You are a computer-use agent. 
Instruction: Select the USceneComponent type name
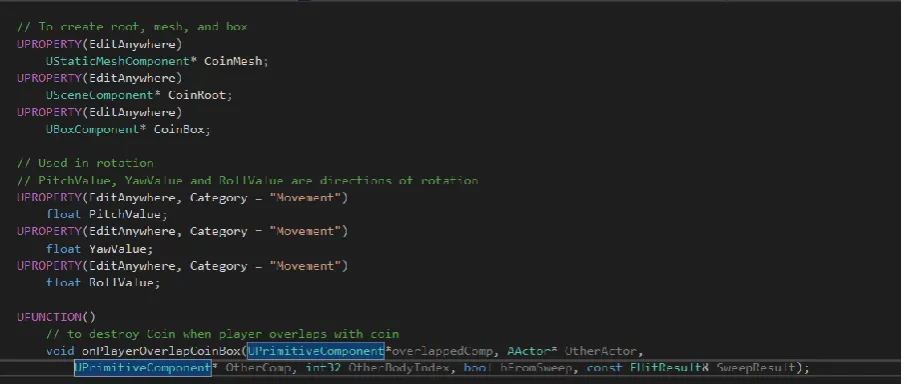pos(99,95)
